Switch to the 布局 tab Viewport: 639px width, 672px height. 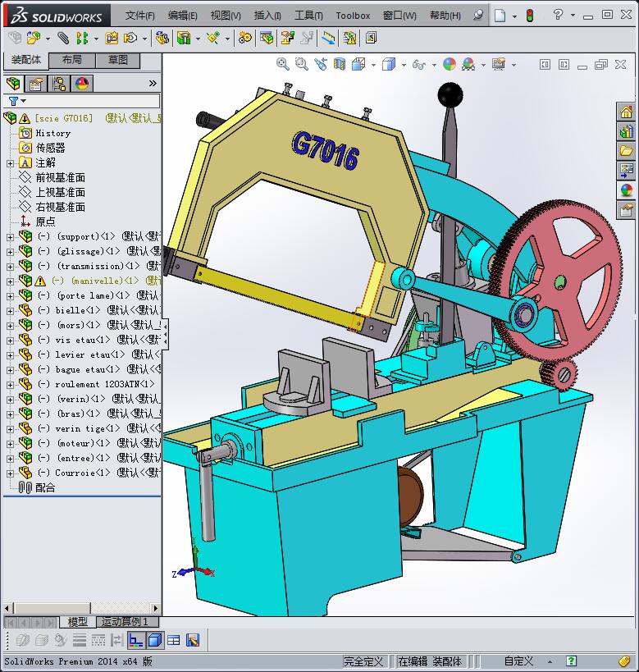[x=71, y=60]
